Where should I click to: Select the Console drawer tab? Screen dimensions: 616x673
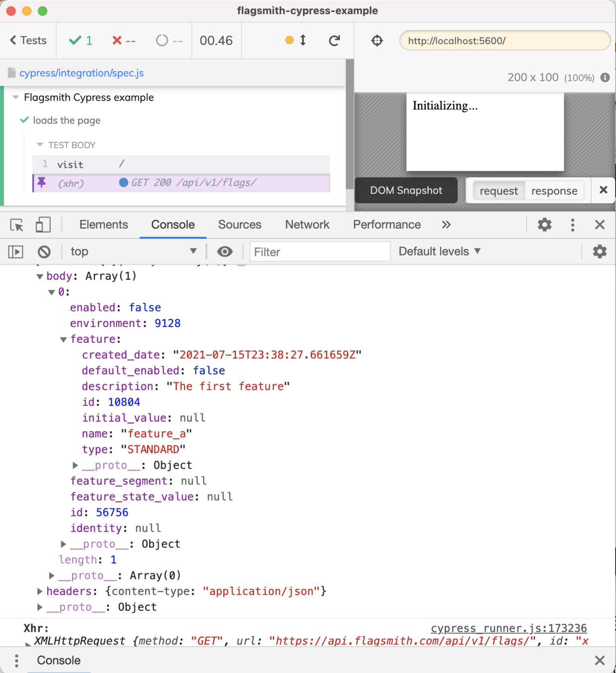point(58,661)
